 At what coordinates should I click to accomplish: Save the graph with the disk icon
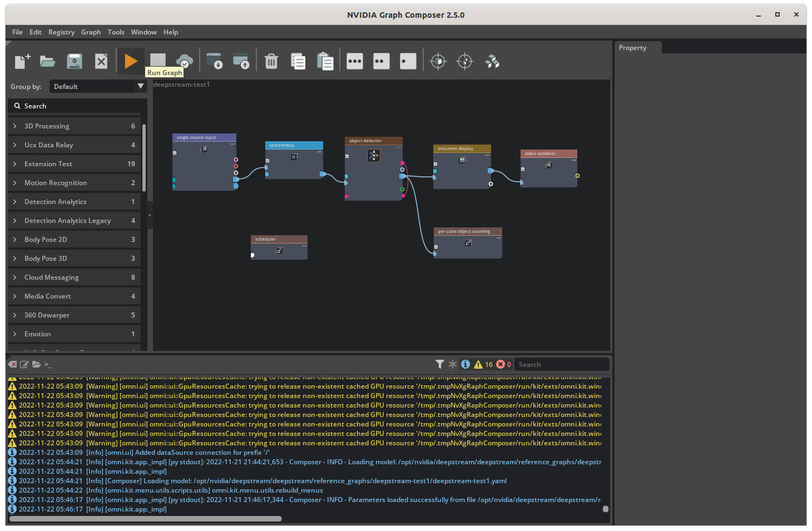coord(75,61)
